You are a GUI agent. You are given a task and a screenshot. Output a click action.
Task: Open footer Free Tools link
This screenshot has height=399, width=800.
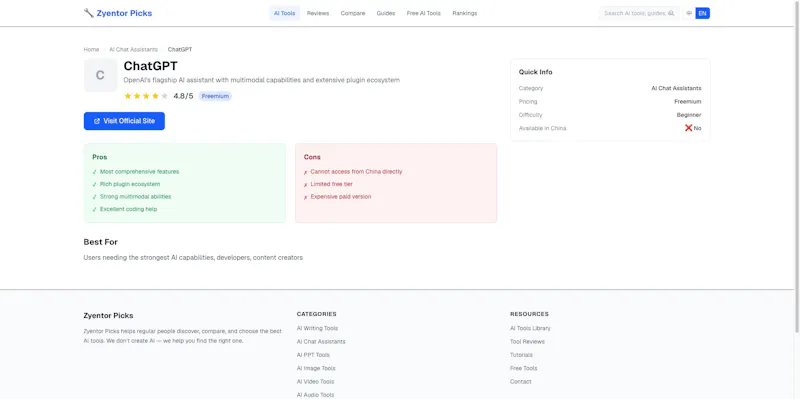[x=523, y=368]
